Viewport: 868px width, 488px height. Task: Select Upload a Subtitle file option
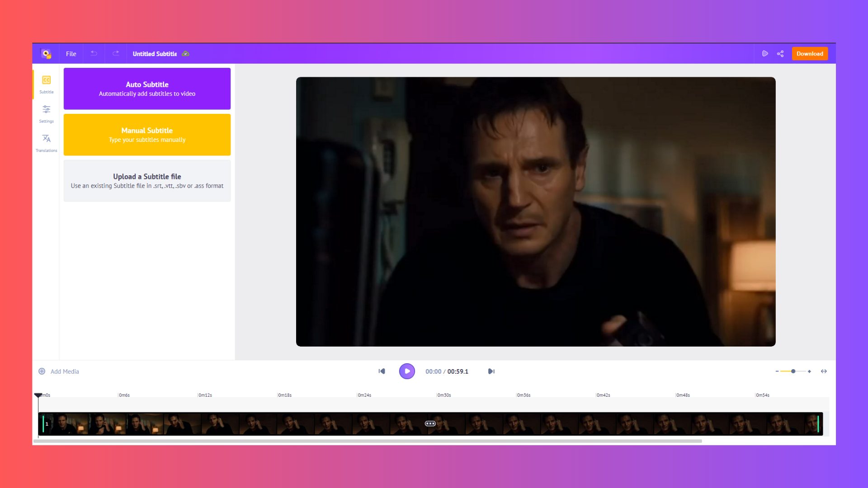(147, 181)
